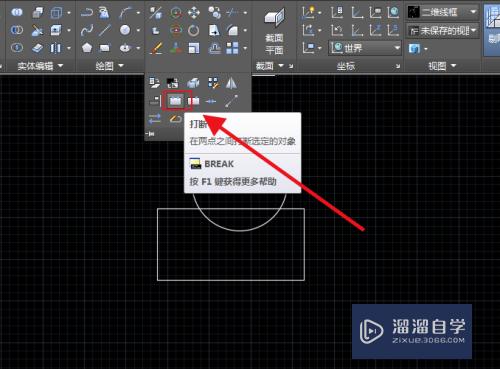Open the Trim tool flyout arrow

point(245,13)
